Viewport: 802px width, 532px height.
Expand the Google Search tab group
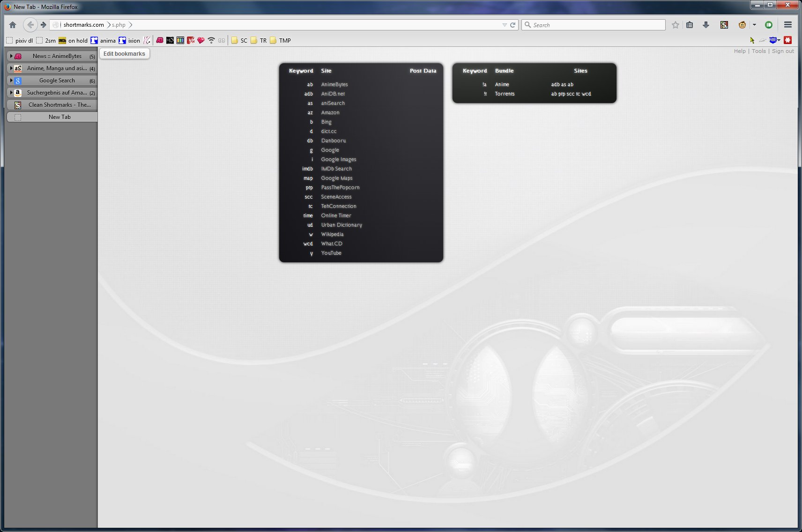pos(11,80)
